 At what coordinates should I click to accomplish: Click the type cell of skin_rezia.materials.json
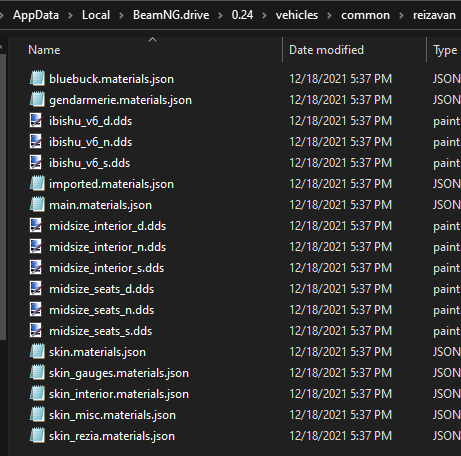tap(446, 436)
